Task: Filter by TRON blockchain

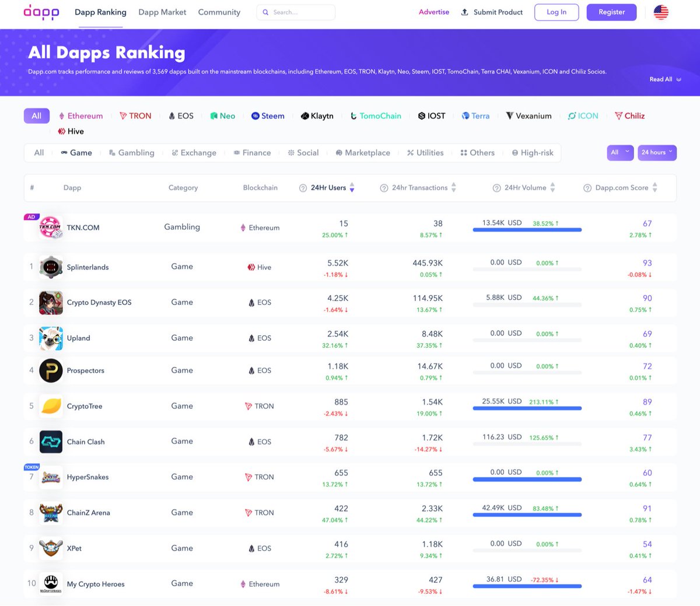Action: [x=135, y=116]
